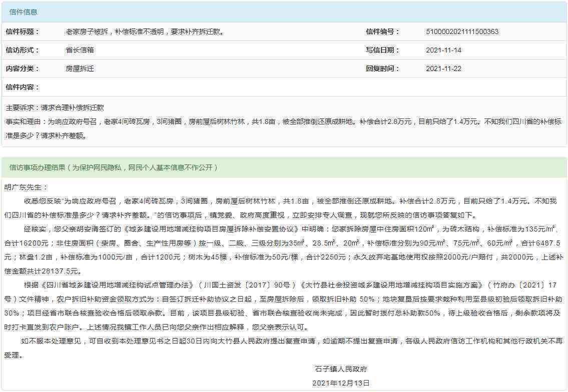Select the reply date 2021-11-22
The width and height of the screenshot is (568, 392).
click(x=444, y=69)
